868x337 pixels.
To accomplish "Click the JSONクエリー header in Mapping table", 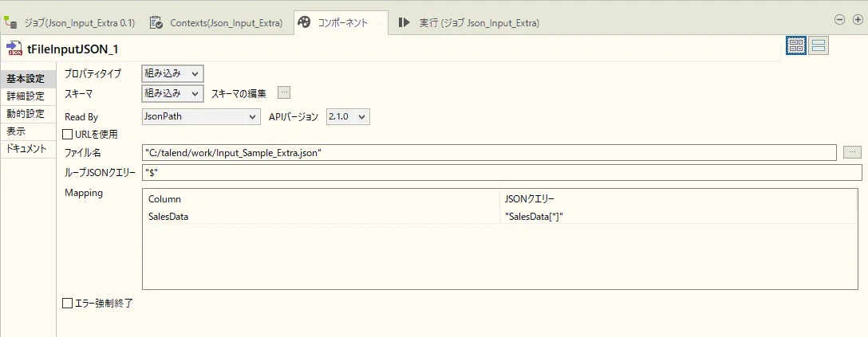I will (x=678, y=199).
